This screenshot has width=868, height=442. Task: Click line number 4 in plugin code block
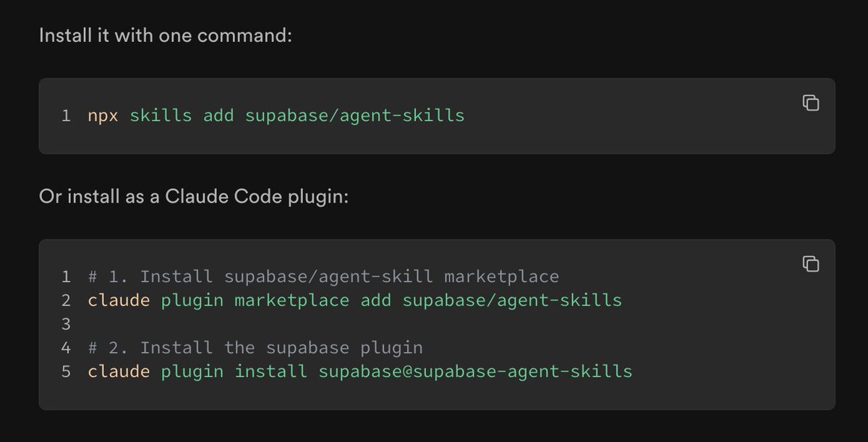pos(66,348)
